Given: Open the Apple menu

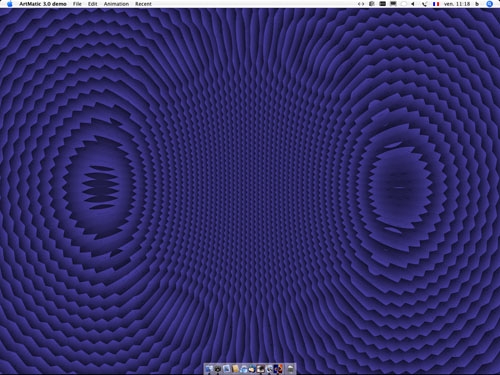Looking at the screenshot, I should pos(10,4).
